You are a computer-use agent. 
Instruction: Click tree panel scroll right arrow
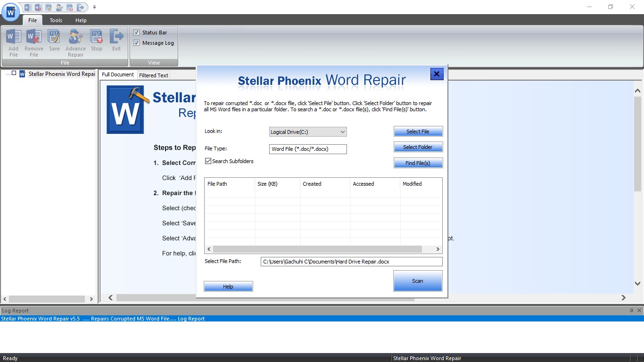(91, 299)
